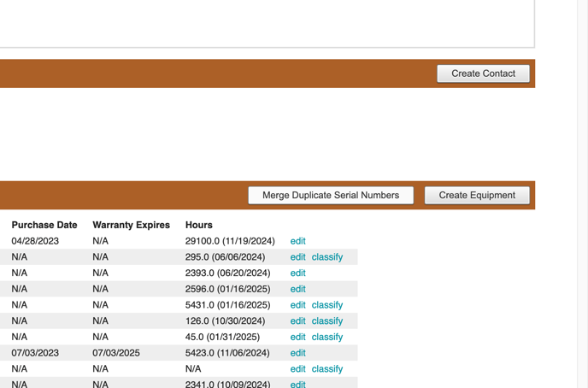Click the Create Contact button

pos(483,73)
